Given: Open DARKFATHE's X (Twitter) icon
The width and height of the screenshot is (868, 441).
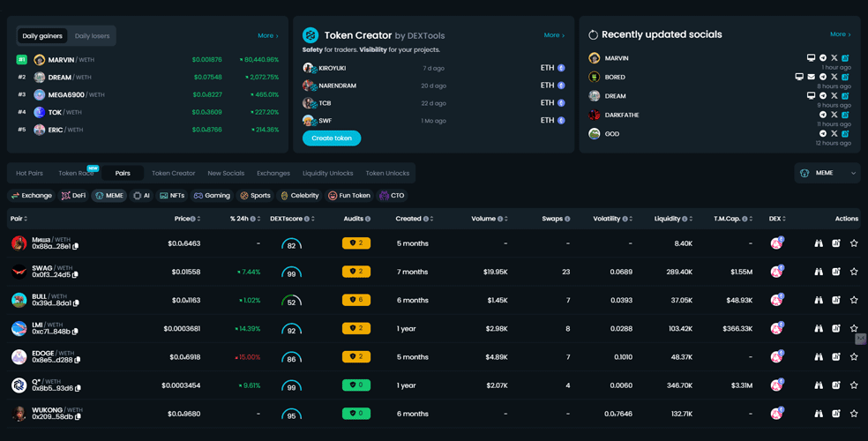Looking at the screenshot, I should 834,115.
